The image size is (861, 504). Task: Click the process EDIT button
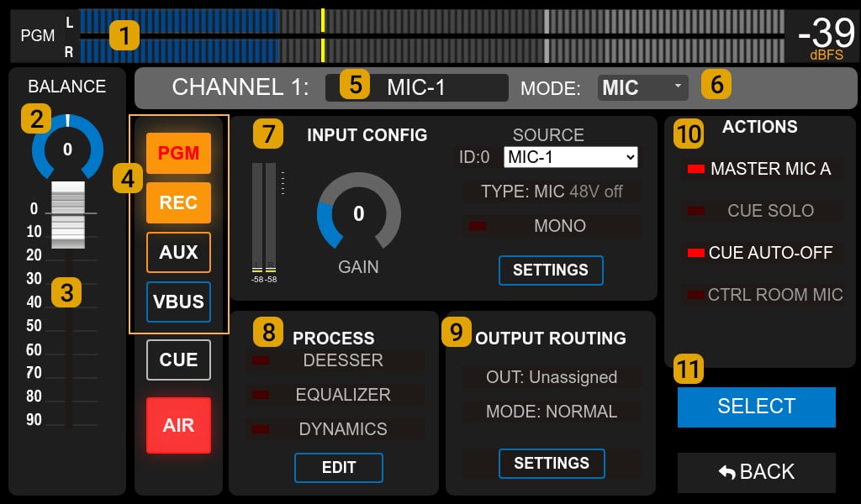(x=339, y=468)
